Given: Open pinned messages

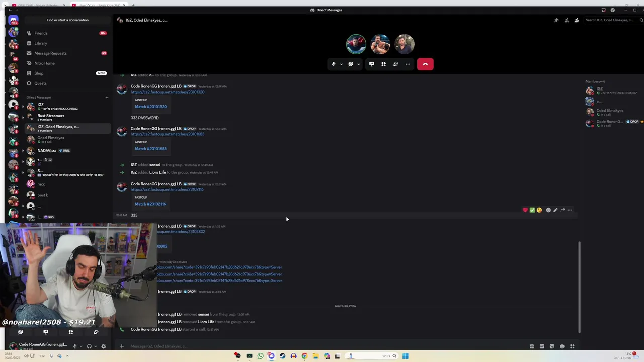Looking at the screenshot, I should pos(556,20).
